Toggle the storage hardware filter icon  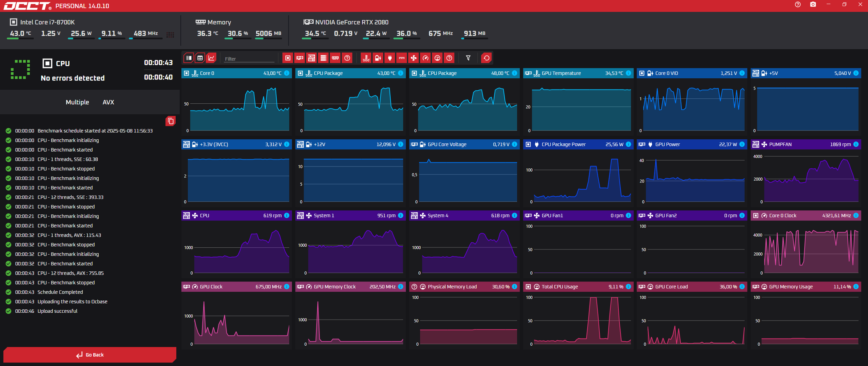[x=323, y=58]
